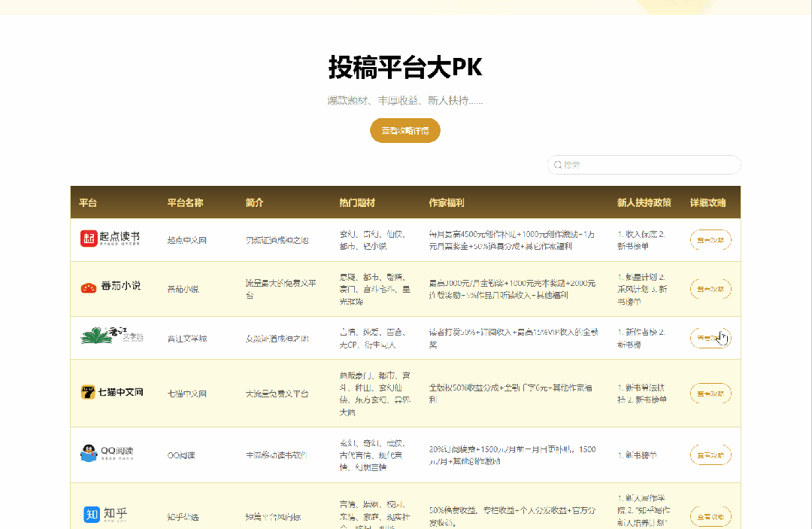Click the 番茄小说 tomato logo

coord(111,287)
